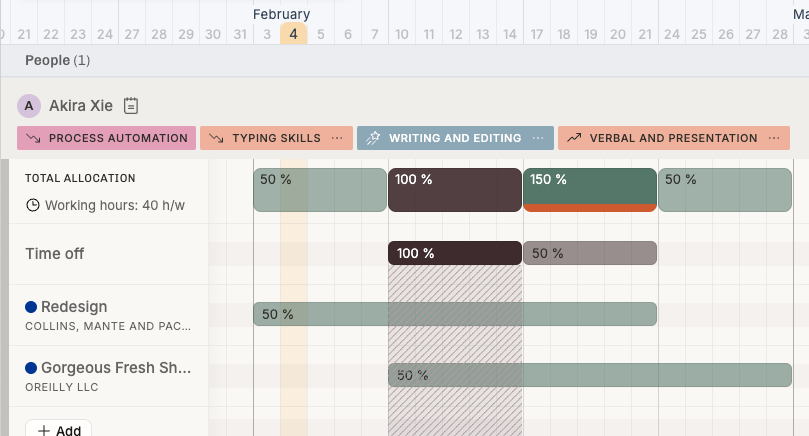
Task: Click the clock icon next to Working hours
Action: coord(33,205)
